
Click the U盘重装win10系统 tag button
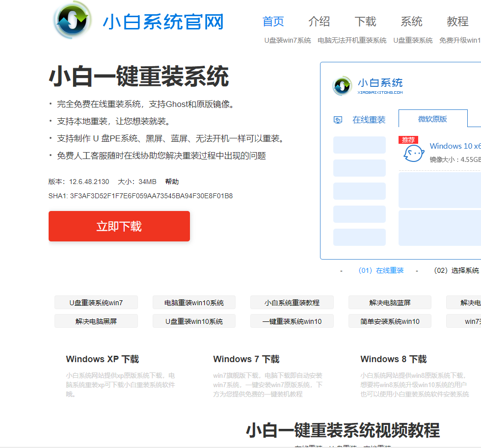click(194, 321)
